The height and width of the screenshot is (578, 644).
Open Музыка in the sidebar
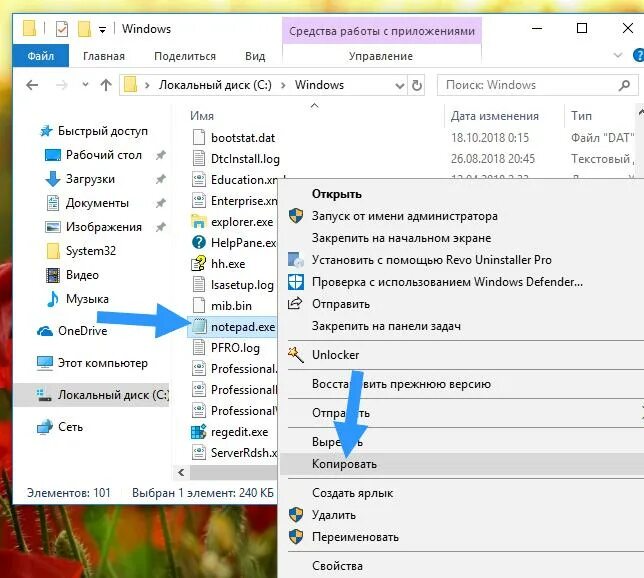87,299
